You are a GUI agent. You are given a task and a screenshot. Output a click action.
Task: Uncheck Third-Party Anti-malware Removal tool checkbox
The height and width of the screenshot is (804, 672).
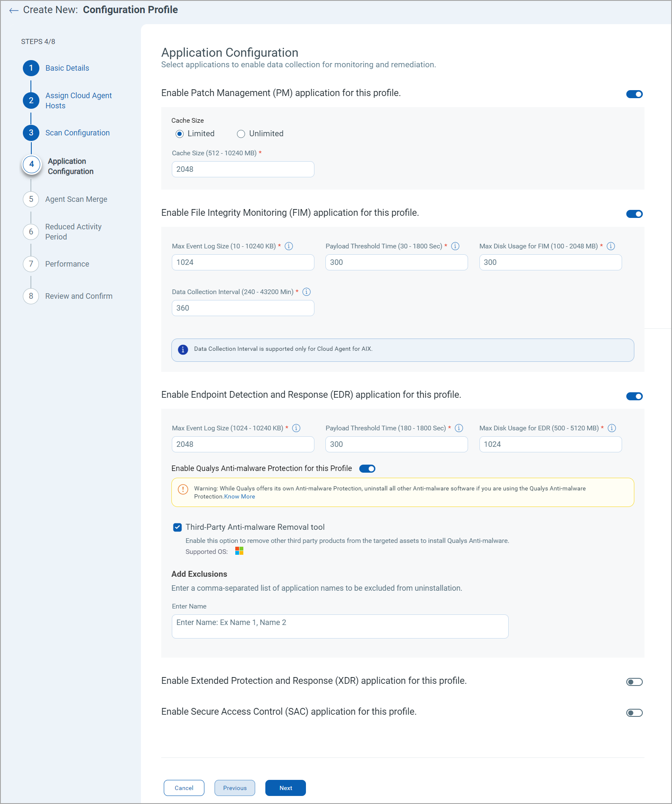(x=177, y=527)
